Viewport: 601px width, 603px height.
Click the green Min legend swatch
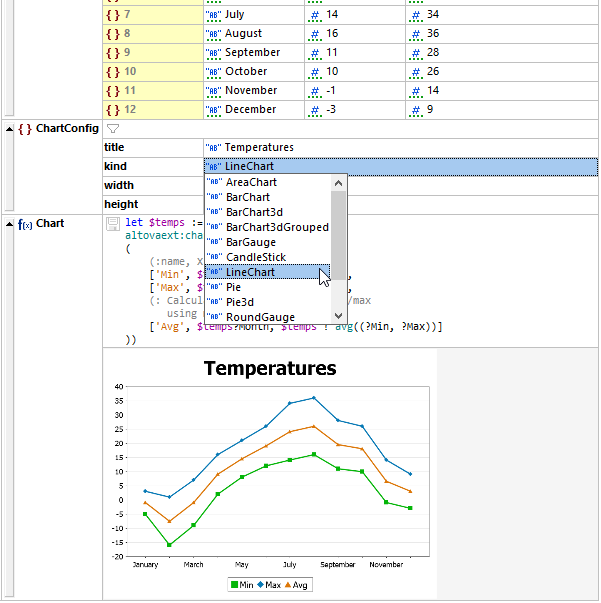point(234,585)
